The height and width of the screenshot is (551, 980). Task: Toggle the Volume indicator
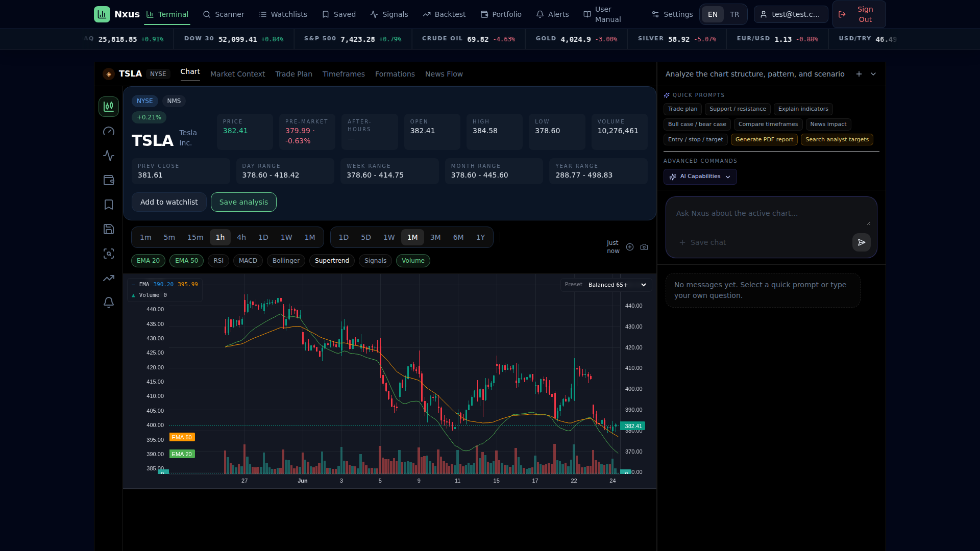pos(413,261)
